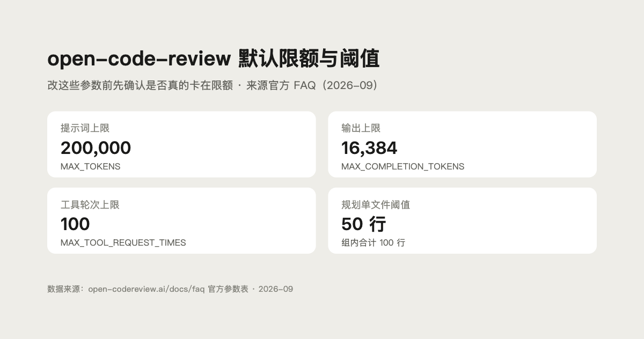Viewport: 644px width, 339px height.
Task: Select the value 16,384
Action: [x=369, y=148]
